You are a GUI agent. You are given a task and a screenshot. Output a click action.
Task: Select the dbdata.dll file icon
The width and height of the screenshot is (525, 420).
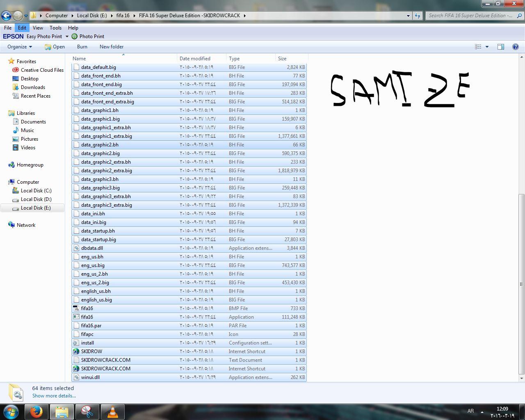tap(76, 248)
